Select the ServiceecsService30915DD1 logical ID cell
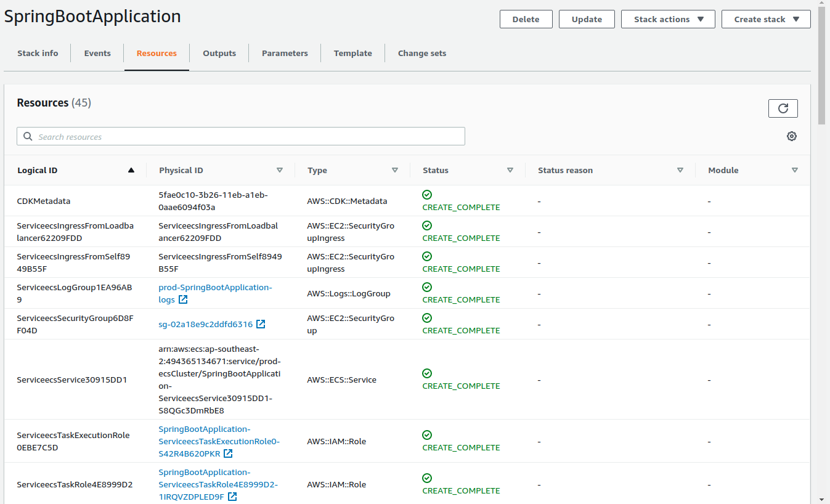 click(x=71, y=380)
